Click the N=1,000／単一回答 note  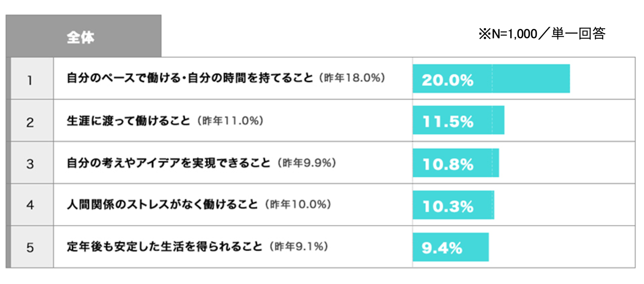click(542, 34)
